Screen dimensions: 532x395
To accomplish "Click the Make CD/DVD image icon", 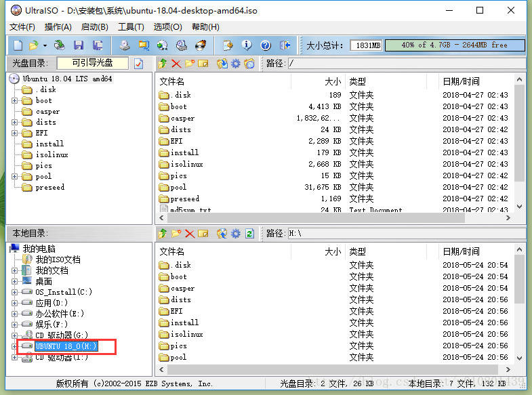I will coord(125,45).
